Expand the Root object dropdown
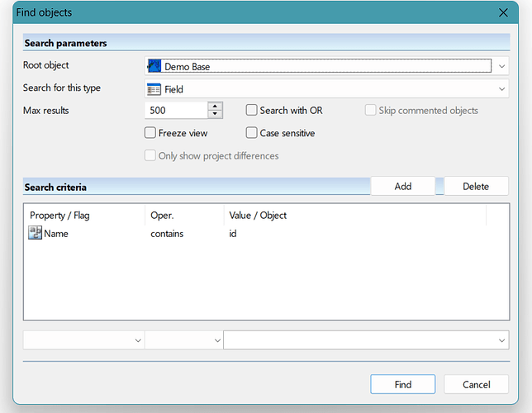The width and height of the screenshot is (532, 413). [501, 66]
